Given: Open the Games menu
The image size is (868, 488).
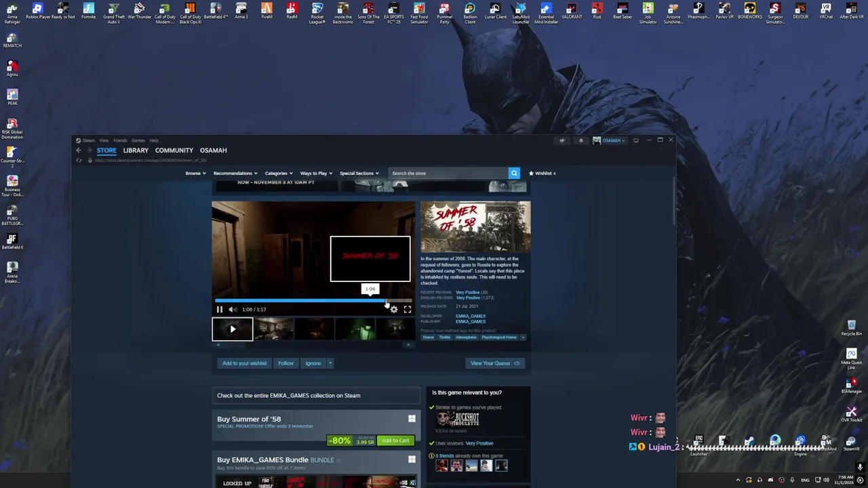Looking at the screenshot, I should (138, 140).
